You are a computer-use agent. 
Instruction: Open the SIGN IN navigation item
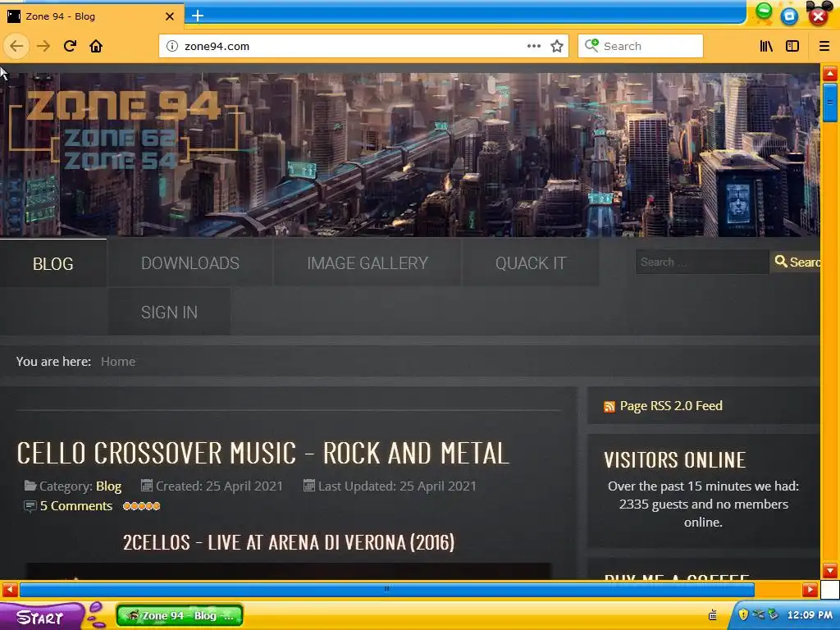[x=169, y=312]
